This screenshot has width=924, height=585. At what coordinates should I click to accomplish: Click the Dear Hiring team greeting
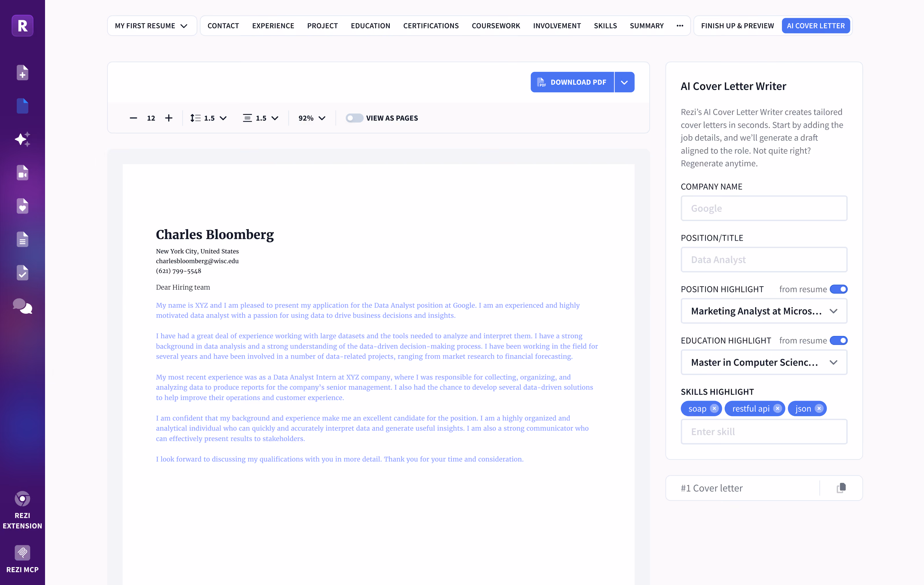(183, 287)
